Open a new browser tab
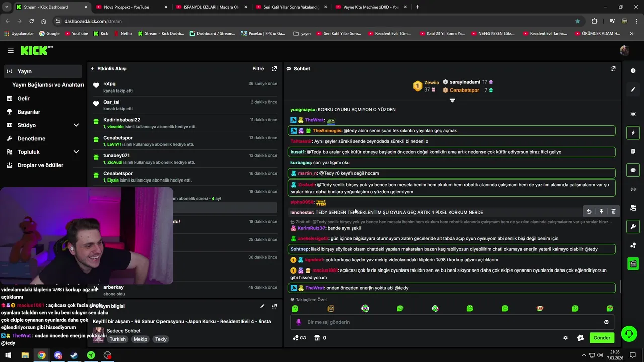 [x=417, y=7]
